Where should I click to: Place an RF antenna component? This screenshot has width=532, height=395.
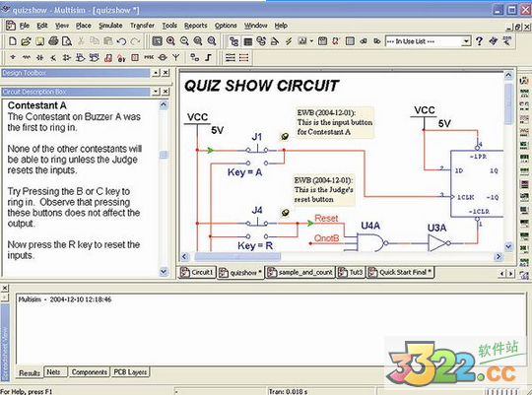pos(175,58)
